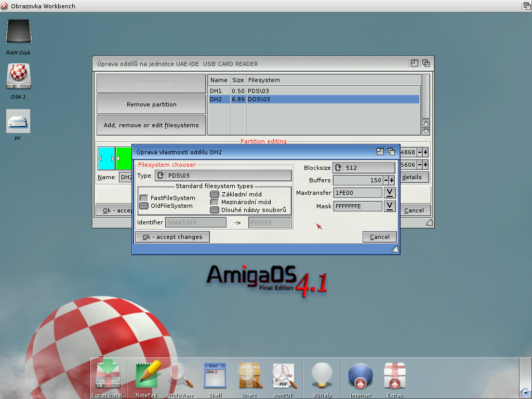This screenshot has height=399, width=532.
Task: Cycle the filesystem Type chooser
Action: point(161,176)
